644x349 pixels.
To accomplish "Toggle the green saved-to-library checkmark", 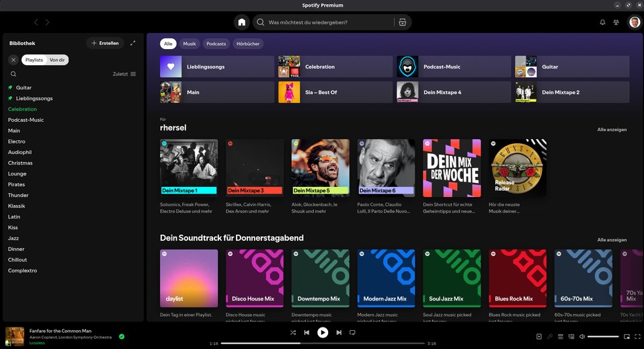I will [x=122, y=336].
